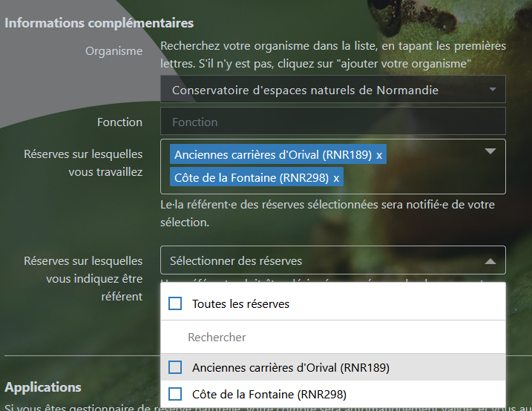The height and width of the screenshot is (411, 532).
Task: Collapse the référent reserves list using its arrow
Action: 490,261
